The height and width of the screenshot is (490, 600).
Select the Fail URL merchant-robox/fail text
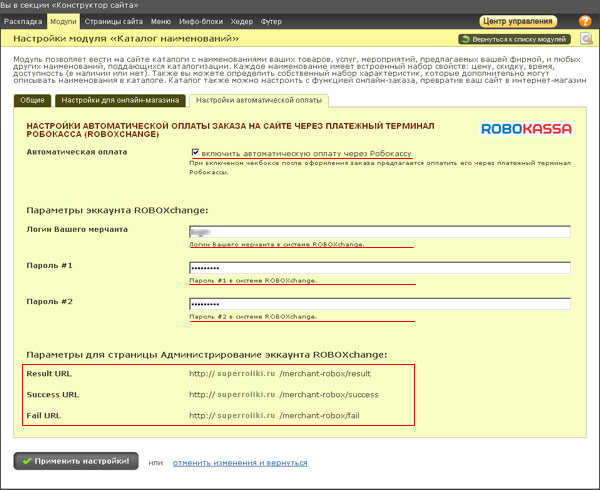click(274, 415)
